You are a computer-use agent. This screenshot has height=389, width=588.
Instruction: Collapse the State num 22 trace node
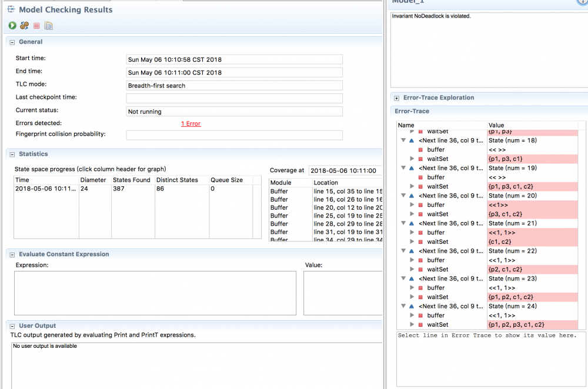tap(403, 251)
